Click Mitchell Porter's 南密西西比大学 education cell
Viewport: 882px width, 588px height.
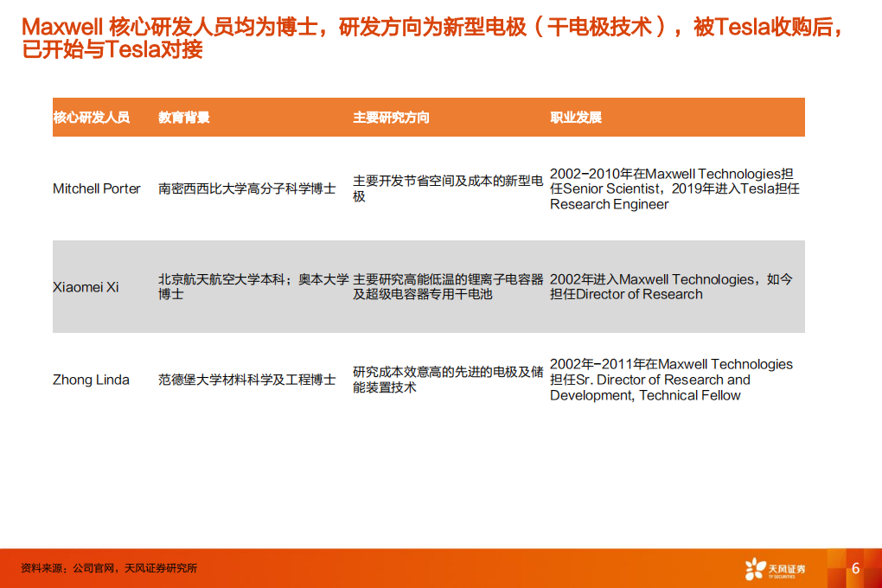click(x=248, y=189)
